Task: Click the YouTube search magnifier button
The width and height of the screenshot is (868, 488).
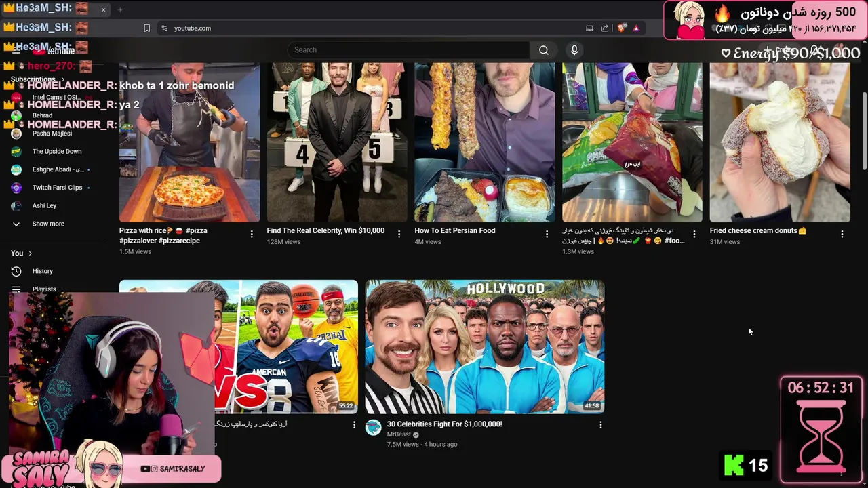Action: coord(543,50)
